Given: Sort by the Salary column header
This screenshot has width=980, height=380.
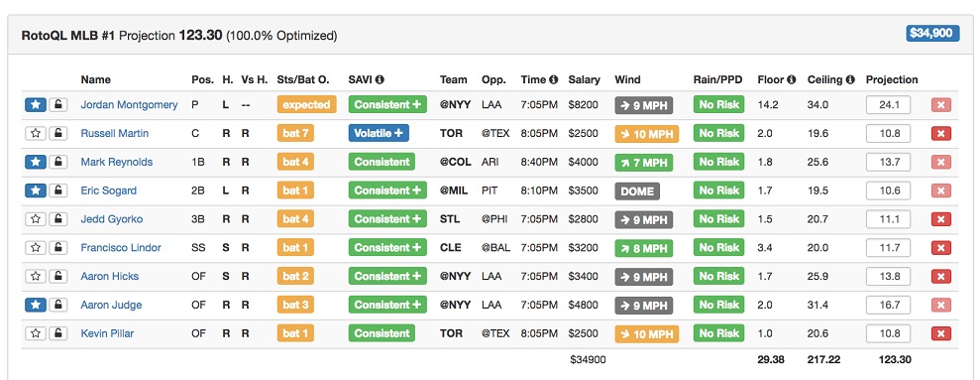Looking at the screenshot, I should pyautogui.click(x=584, y=80).
